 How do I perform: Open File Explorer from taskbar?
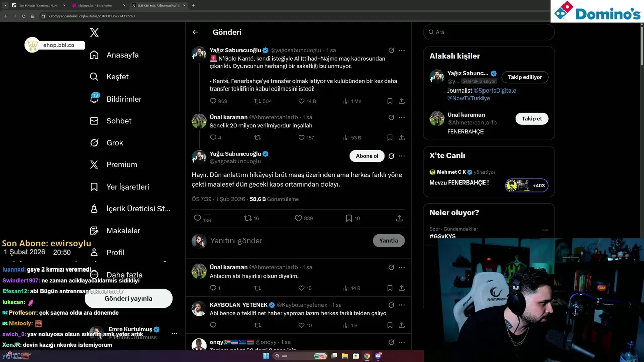pos(345,356)
